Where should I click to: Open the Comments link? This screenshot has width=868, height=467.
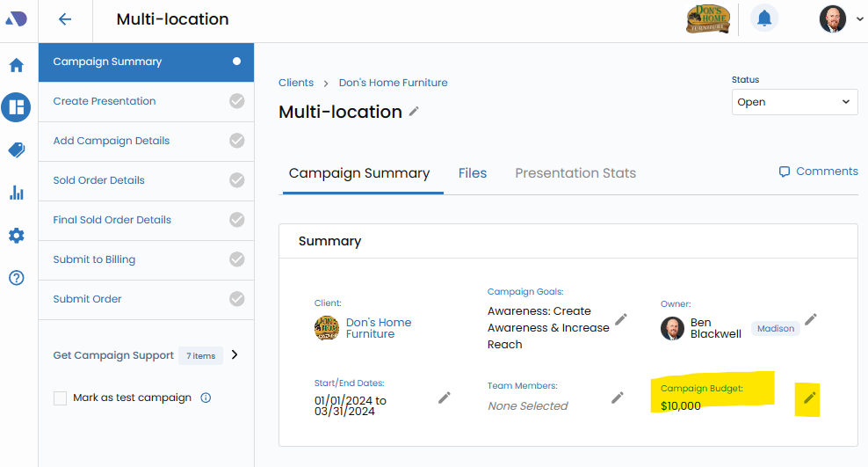(818, 171)
